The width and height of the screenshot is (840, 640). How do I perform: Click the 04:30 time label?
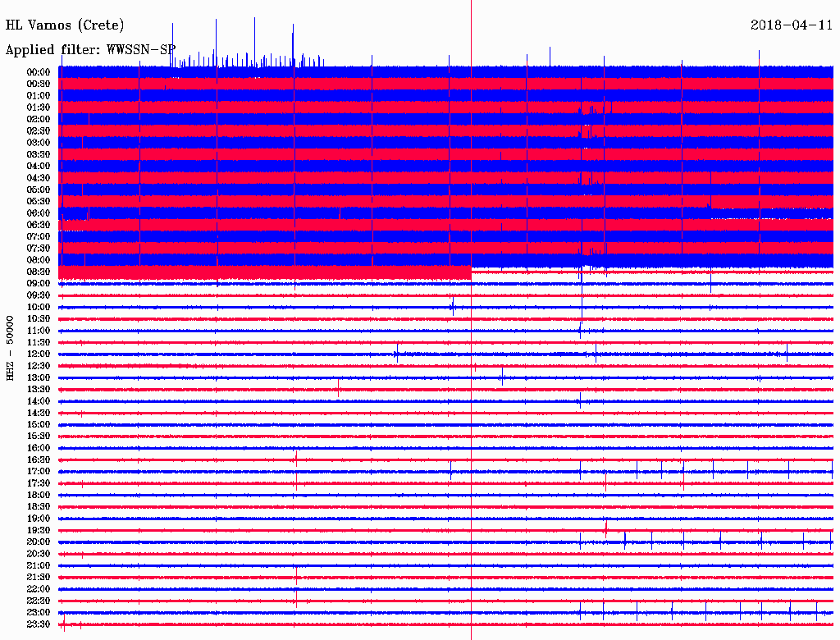(x=39, y=178)
